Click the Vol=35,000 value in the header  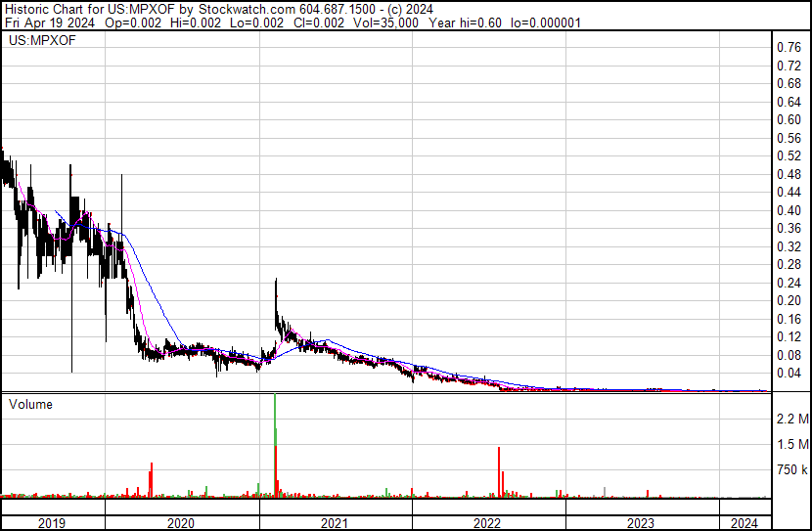coord(385,22)
